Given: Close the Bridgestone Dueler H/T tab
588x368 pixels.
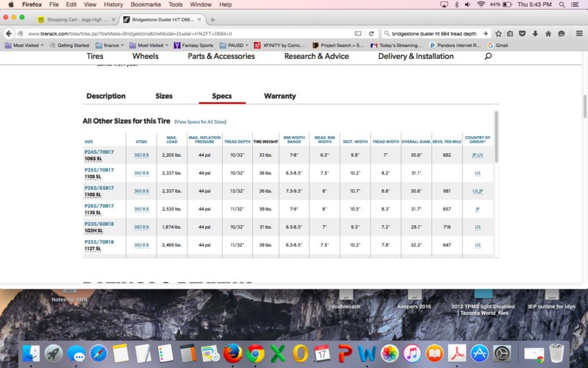Looking at the screenshot, I should tap(199, 20).
